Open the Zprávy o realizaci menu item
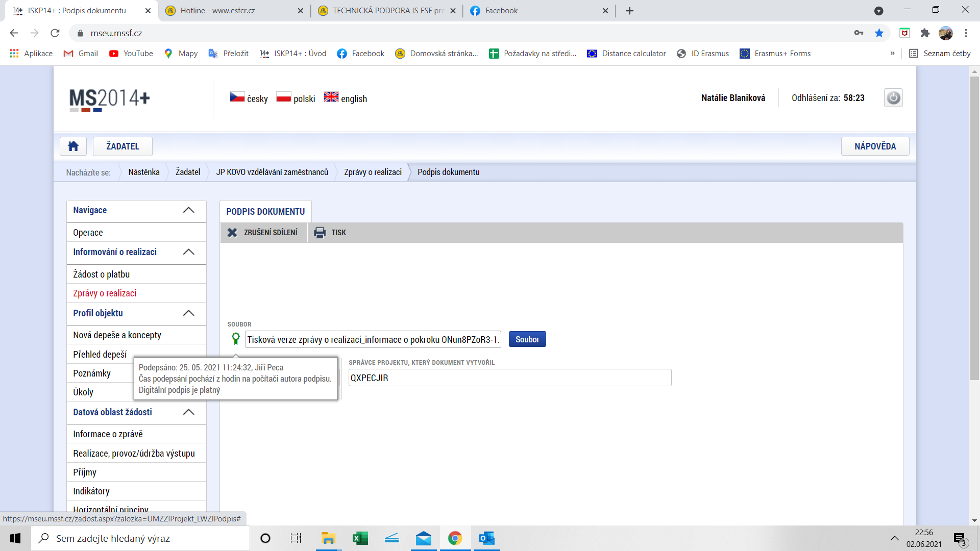Screen dimensions: 980x551 tap(105, 293)
